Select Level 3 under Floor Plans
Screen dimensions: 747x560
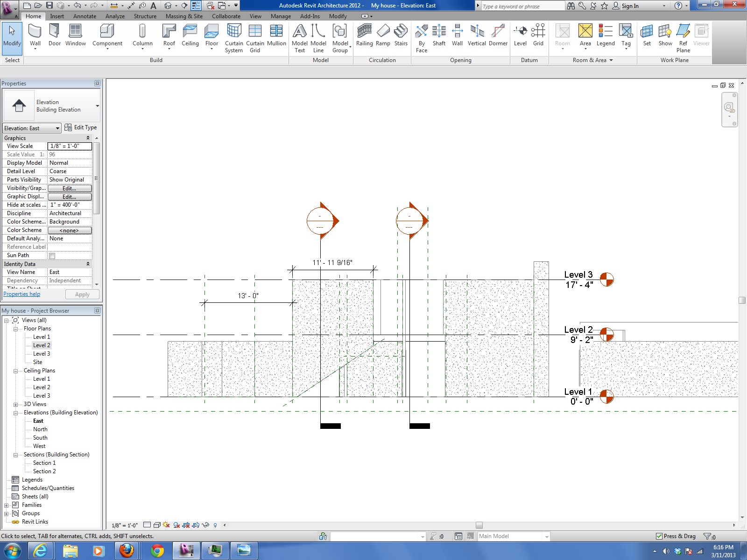pos(42,354)
